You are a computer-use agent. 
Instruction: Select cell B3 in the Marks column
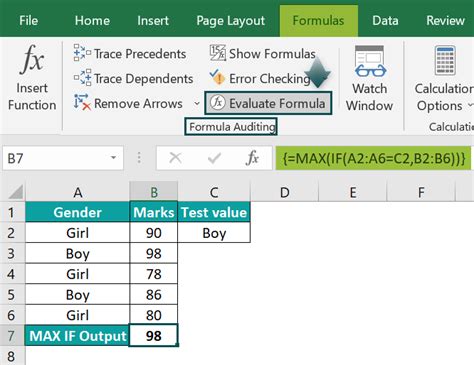[x=154, y=253]
